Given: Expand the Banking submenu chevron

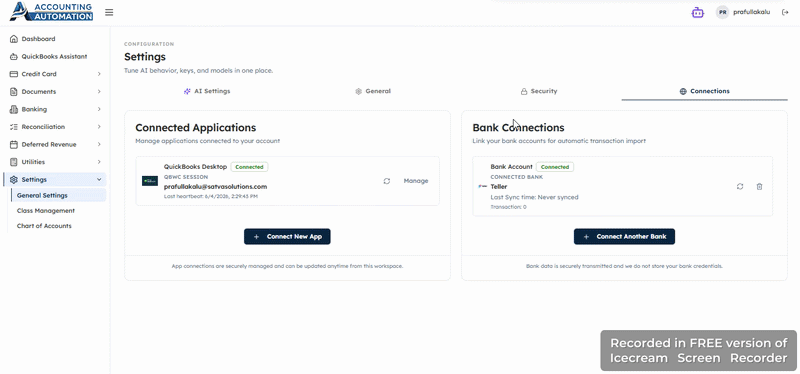Looking at the screenshot, I should (99, 109).
